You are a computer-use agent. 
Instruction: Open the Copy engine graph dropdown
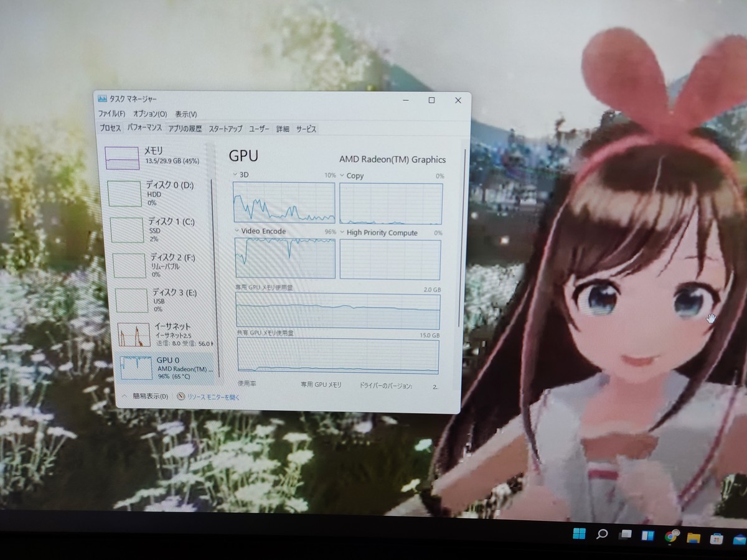[x=342, y=176]
